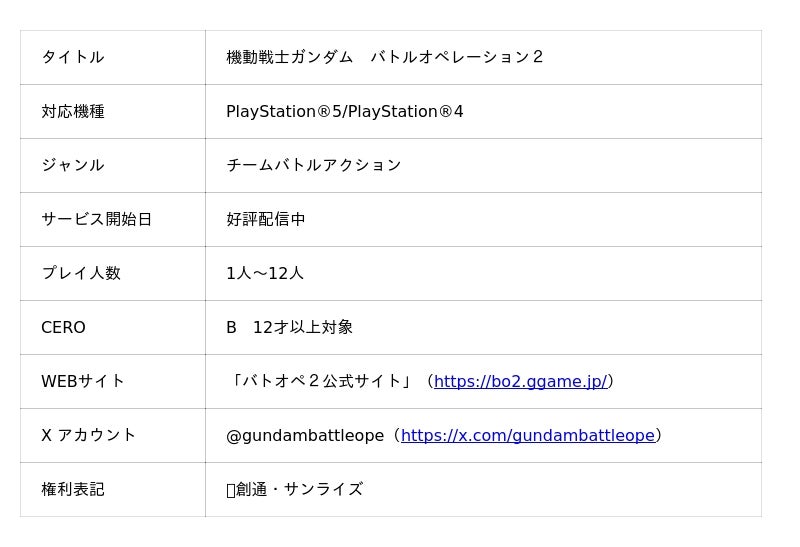Click the 創通・サンライズ copyright text
Image resolution: width=800 pixels, height=547 pixels.
[x=299, y=489]
